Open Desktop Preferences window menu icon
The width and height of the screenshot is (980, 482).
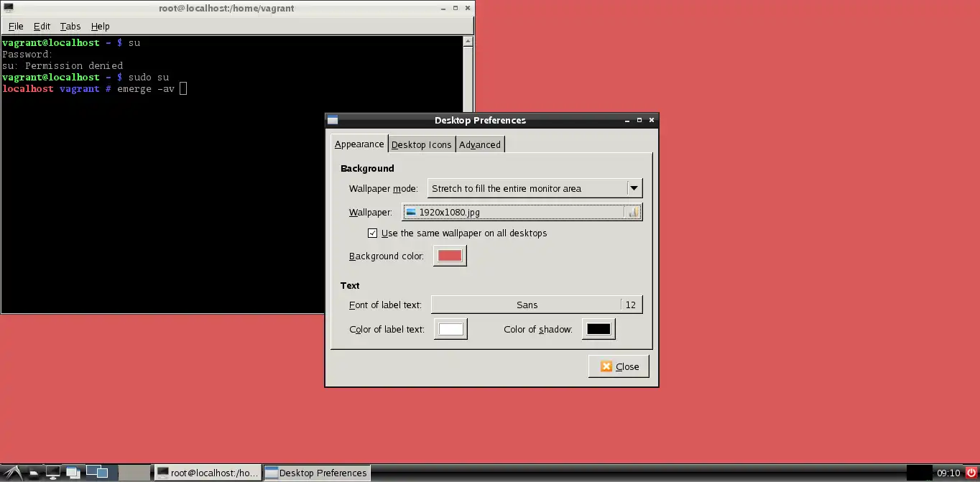pos(332,121)
